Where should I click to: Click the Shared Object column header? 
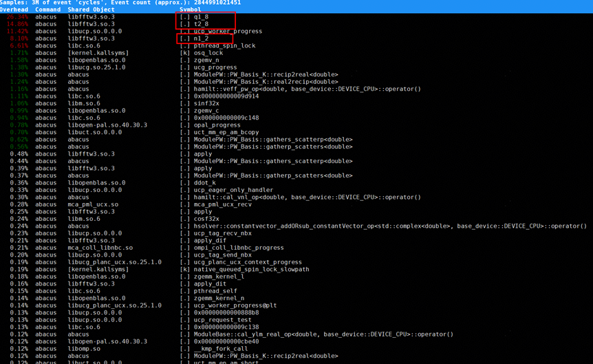91,10
